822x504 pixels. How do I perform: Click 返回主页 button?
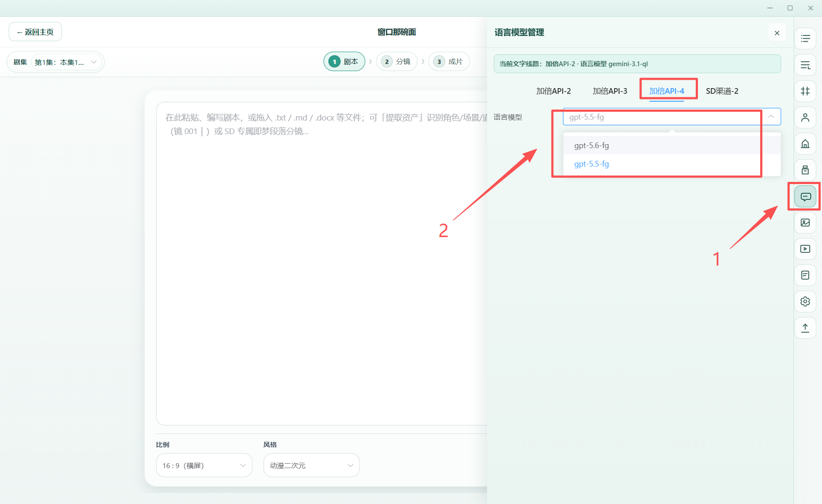tap(35, 32)
